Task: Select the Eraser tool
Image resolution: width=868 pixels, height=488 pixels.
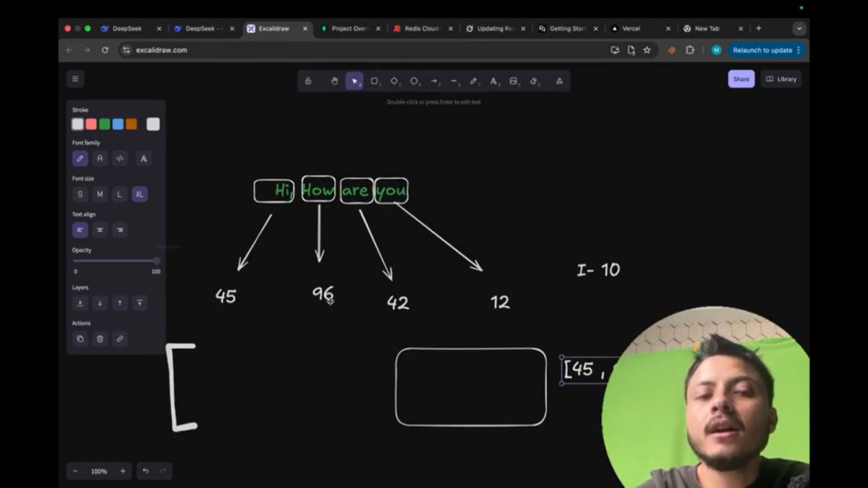Action: tap(534, 81)
